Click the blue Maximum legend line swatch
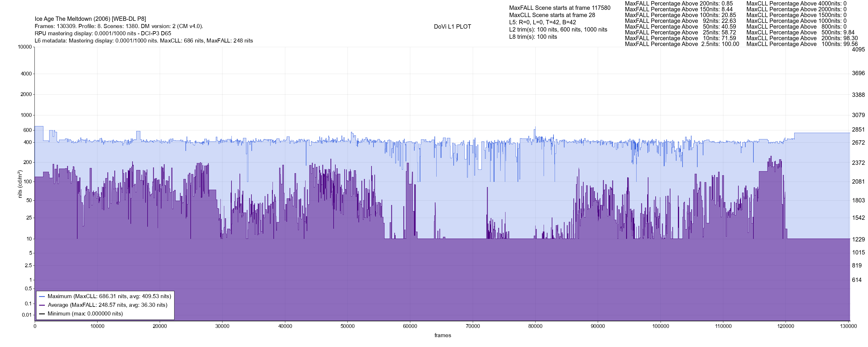This screenshot has width=868, height=347. 42,296
